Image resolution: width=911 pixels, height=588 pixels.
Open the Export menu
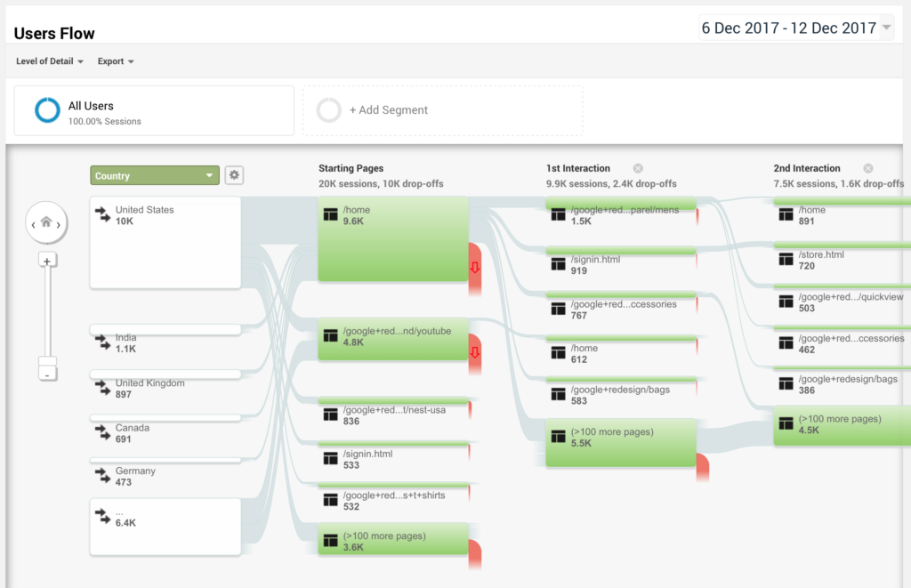pos(116,61)
